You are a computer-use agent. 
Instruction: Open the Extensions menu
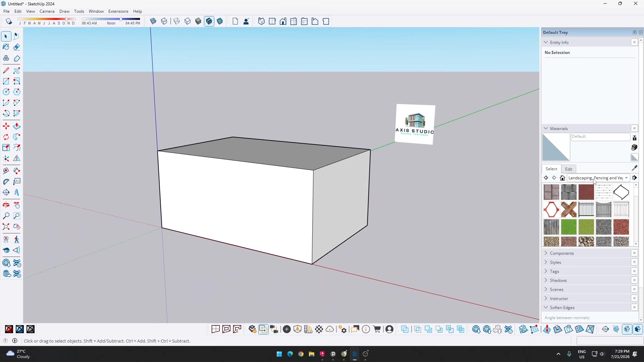coord(118,11)
